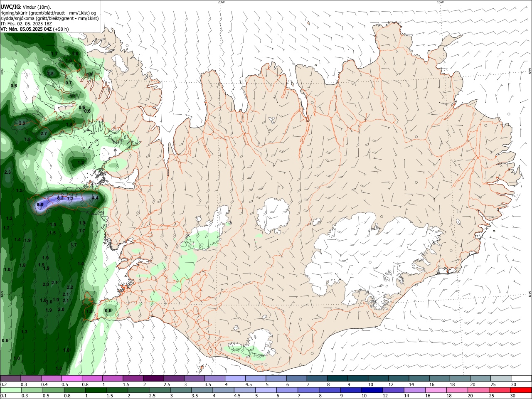
Task: Click the 8.8 precipitation value on the map
Action: coord(40,204)
